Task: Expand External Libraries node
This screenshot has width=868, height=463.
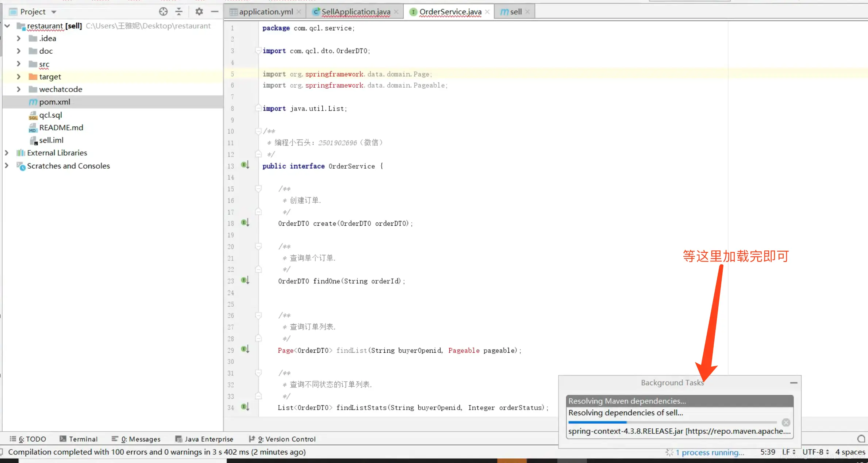Action: (7, 153)
